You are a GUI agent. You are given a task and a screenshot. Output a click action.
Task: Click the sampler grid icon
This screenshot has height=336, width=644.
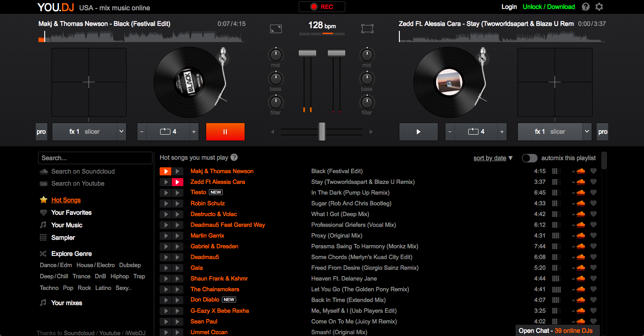click(x=43, y=238)
